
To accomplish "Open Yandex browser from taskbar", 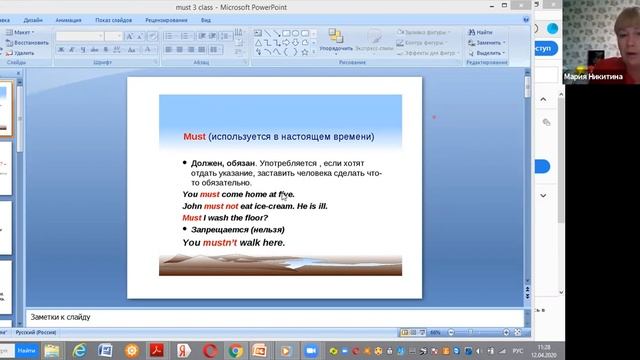I will tap(183, 351).
